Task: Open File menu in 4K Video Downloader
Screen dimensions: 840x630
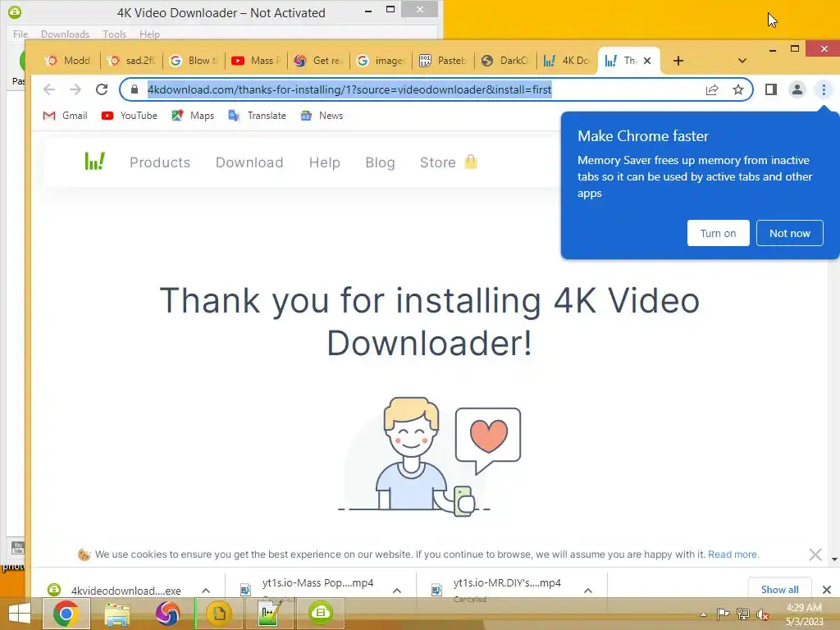Action: pos(21,34)
